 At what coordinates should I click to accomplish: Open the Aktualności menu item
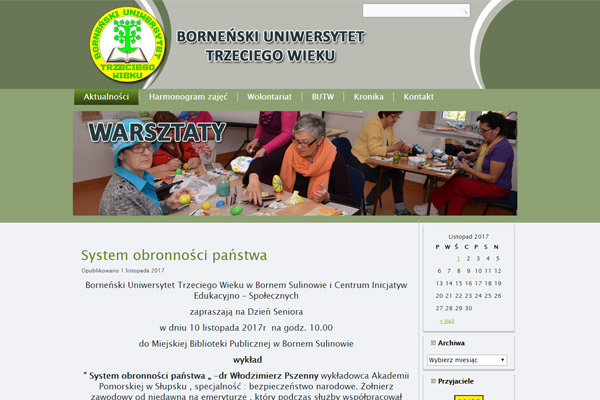click(106, 97)
